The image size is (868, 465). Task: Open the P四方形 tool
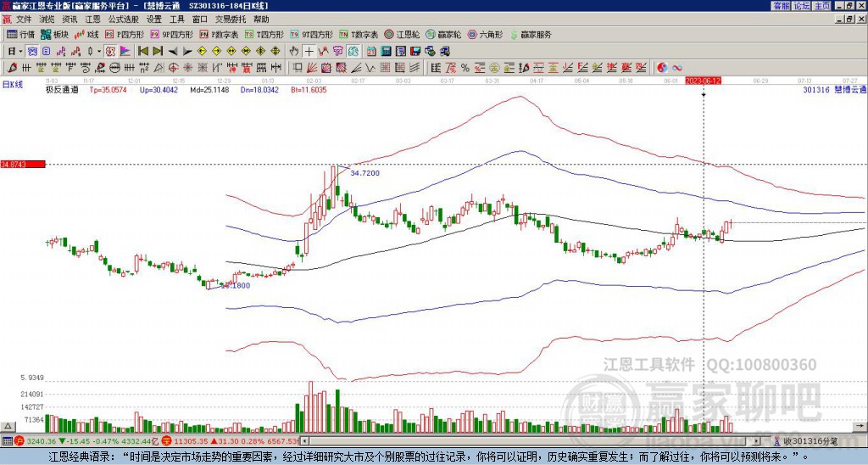pos(125,34)
